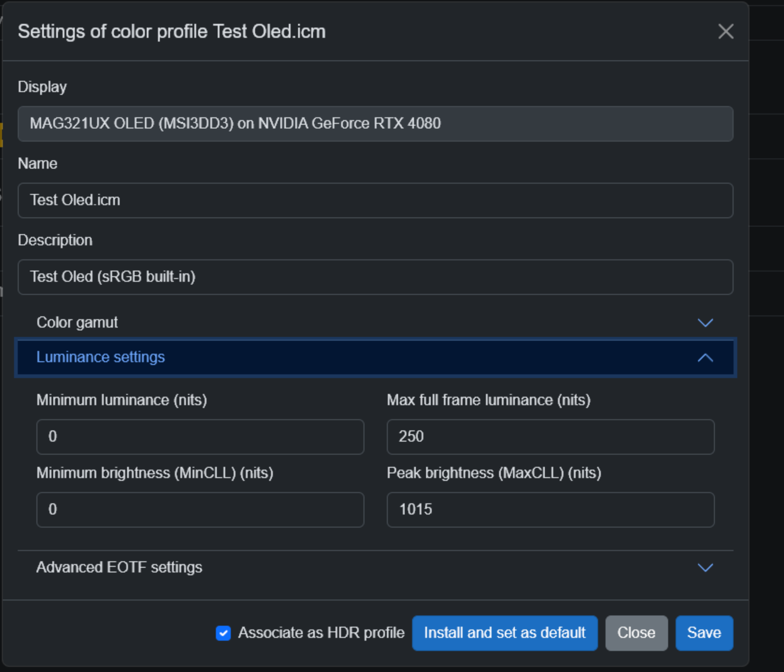The height and width of the screenshot is (672, 784).
Task: Open the Display selection field
Action: (x=375, y=124)
